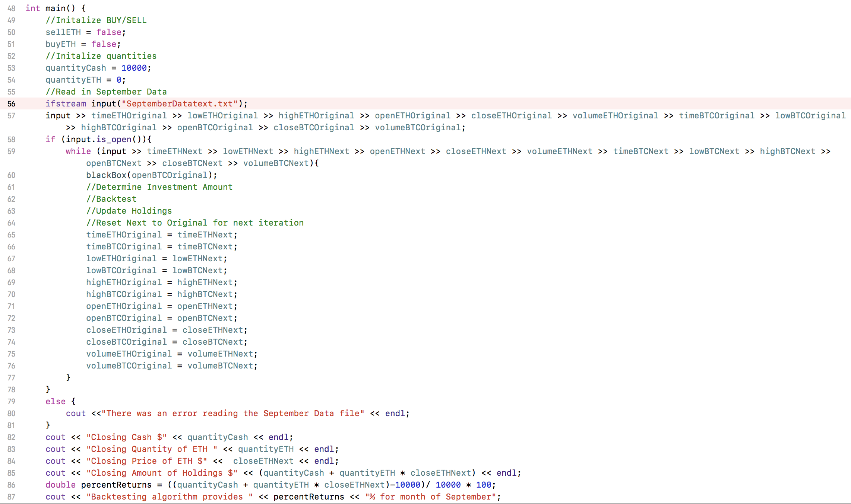Place cursor in "SeptemberDatatext.txt" string
Screen dimensions: 851x504
click(180, 104)
